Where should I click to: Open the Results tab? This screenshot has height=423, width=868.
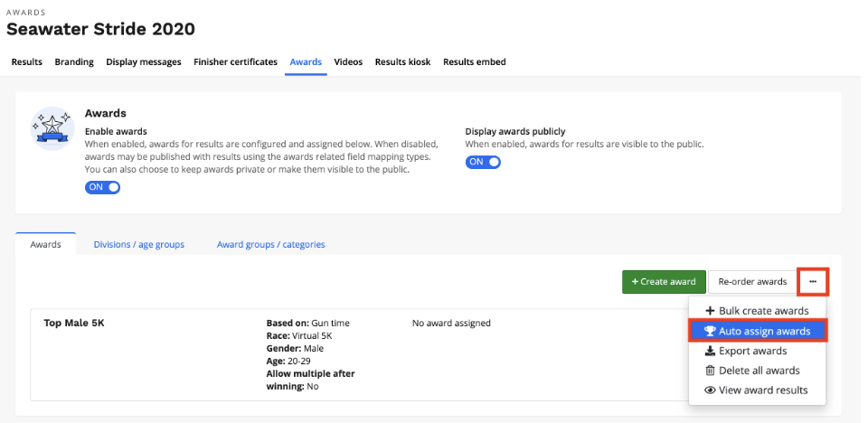[x=26, y=62]
